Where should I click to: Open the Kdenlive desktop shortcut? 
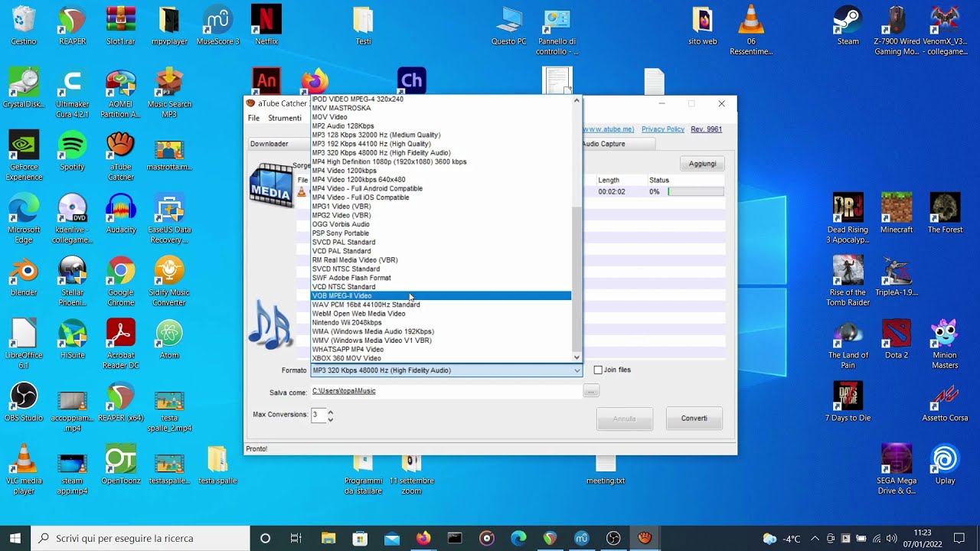click(72, 219)
